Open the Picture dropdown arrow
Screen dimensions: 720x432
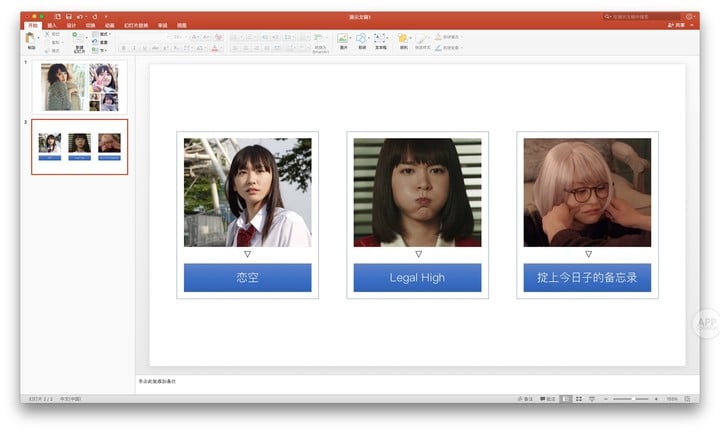350,38
